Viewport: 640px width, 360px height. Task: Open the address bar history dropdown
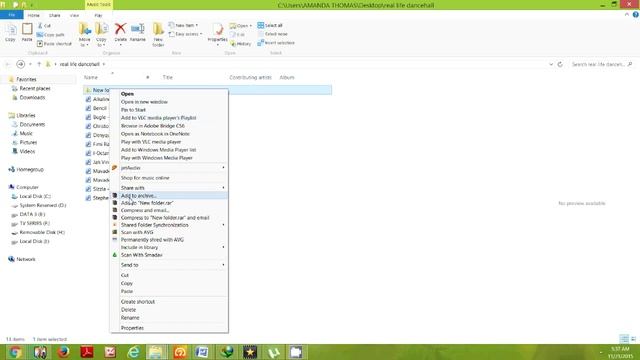(551, 64)
